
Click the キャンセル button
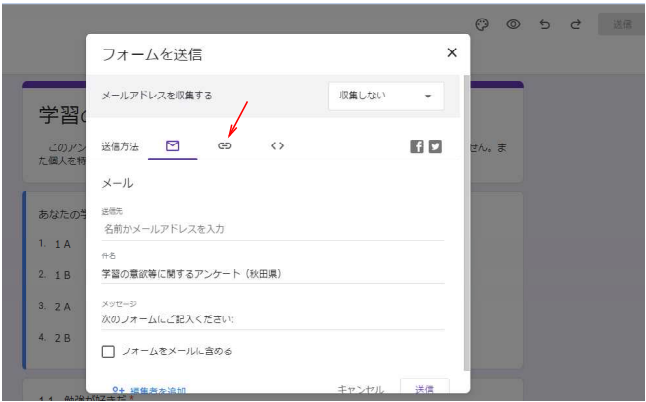coord(360,389)
